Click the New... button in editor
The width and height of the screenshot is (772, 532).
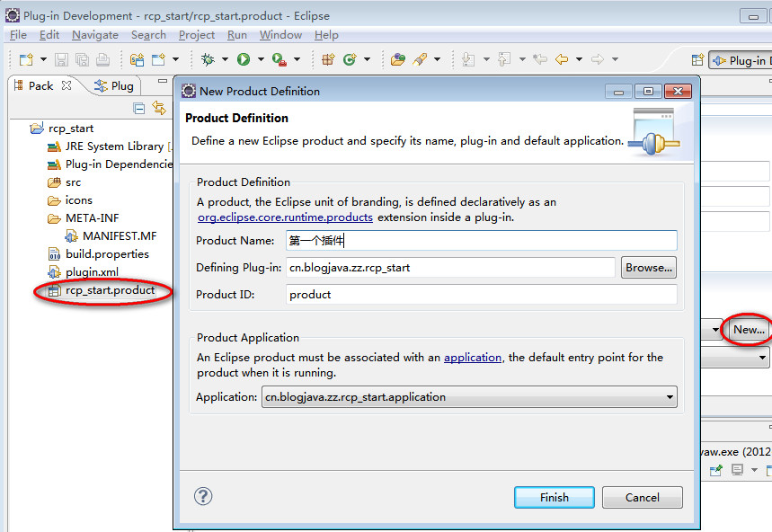(x=749, y=330)
